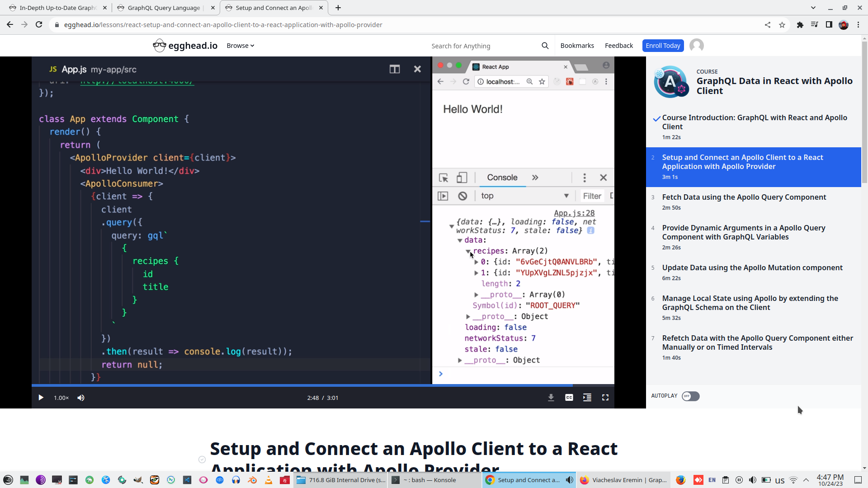The width and height of the screenshot is (868, 488).
Task: Open the Browse dropdown menu
Action: (240, 46)
